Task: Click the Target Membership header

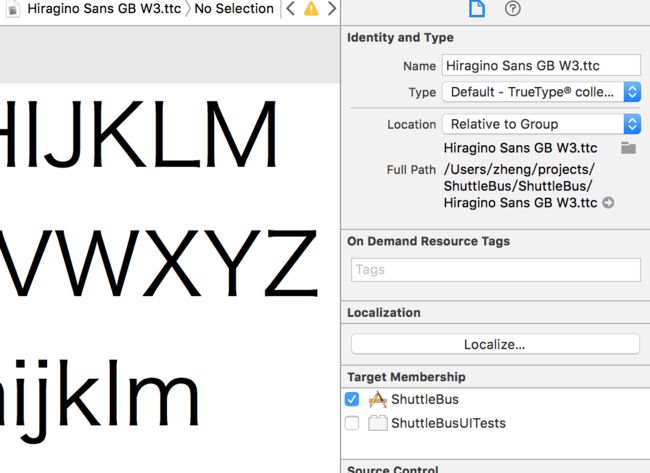Action: click(x=406, y=377)
